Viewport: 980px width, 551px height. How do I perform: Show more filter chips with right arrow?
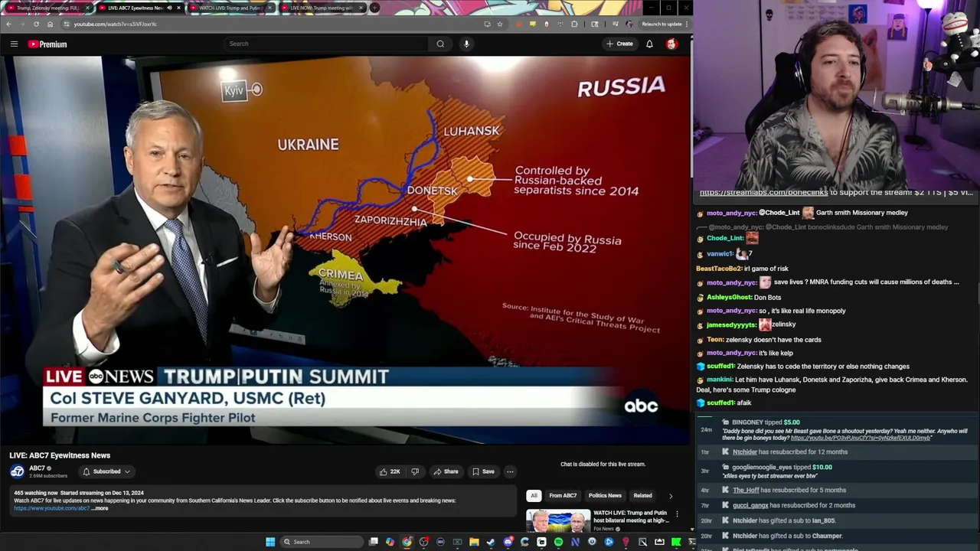coord(671,496)
